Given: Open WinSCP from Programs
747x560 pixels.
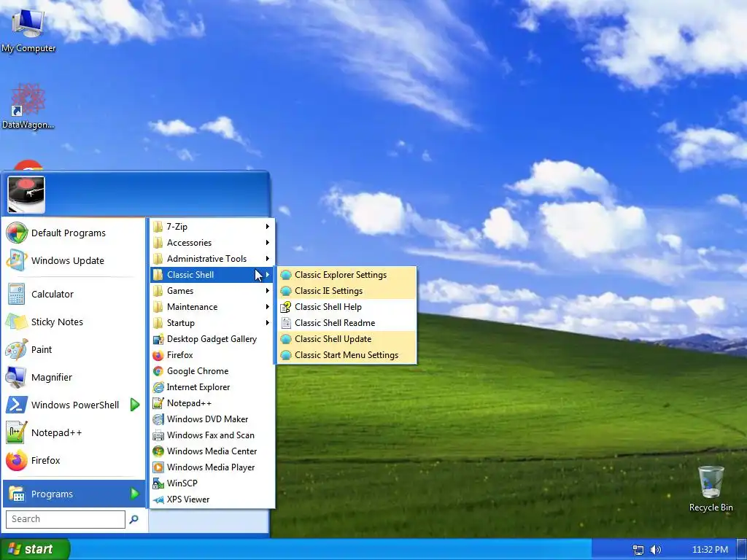Looking at the screenshot, I should [212, 483].
